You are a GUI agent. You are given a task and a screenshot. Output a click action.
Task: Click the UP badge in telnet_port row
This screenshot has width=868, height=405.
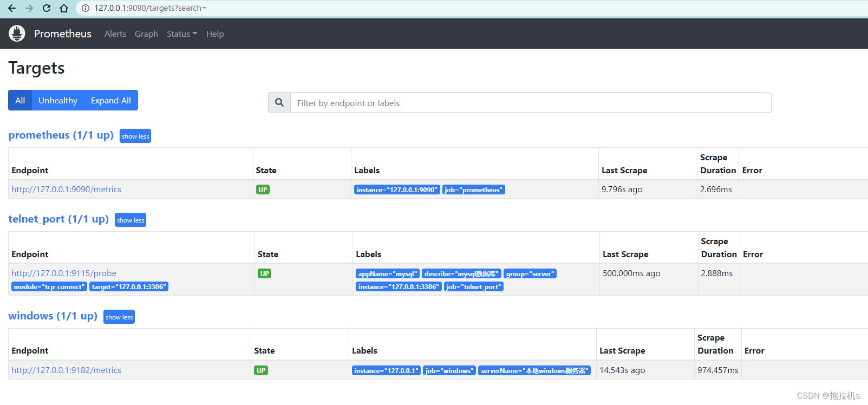pos(264,273)
